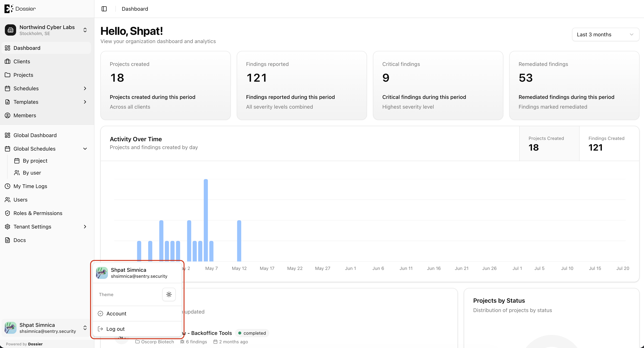
Task: Click the Tenant Settings gear icon
Action: pyautogui.click(x=7, y=227)
